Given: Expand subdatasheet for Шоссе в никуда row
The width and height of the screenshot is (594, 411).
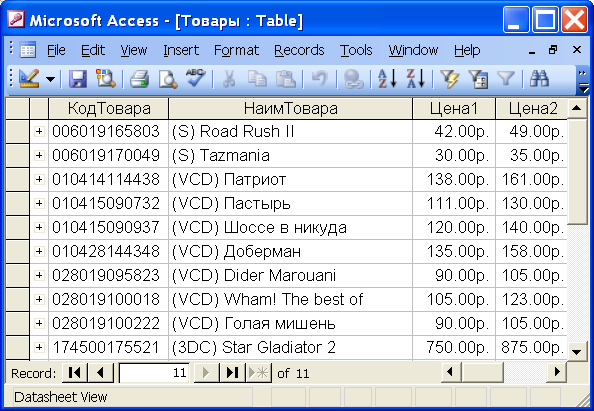Looking at the screenshot, I should click(39, 227).
